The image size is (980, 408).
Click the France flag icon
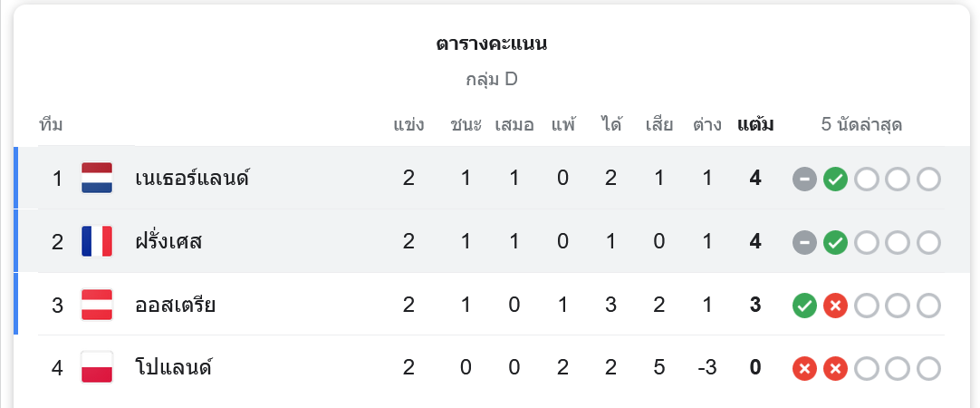point(97,242)
